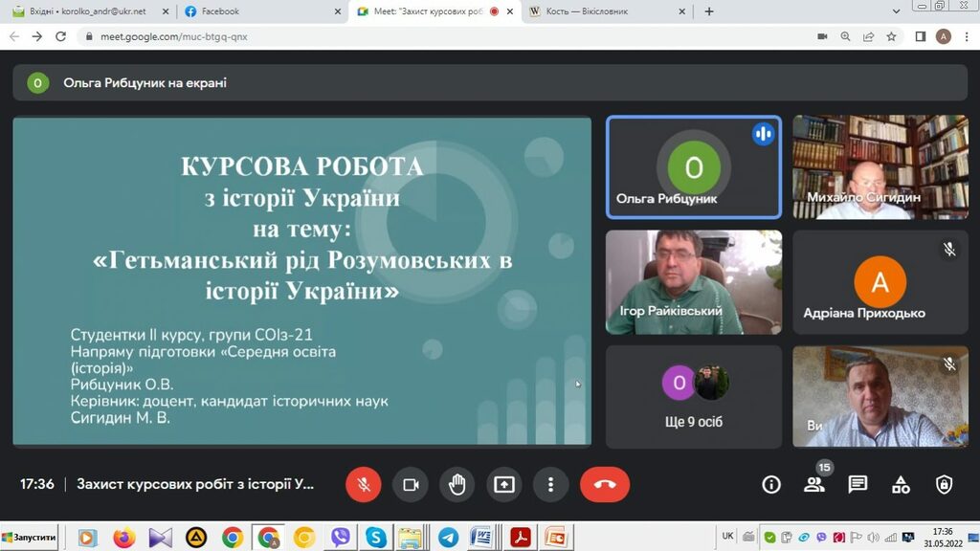
Task: Bookmark this page with the star icon
Action: click(x=891, y=36)
